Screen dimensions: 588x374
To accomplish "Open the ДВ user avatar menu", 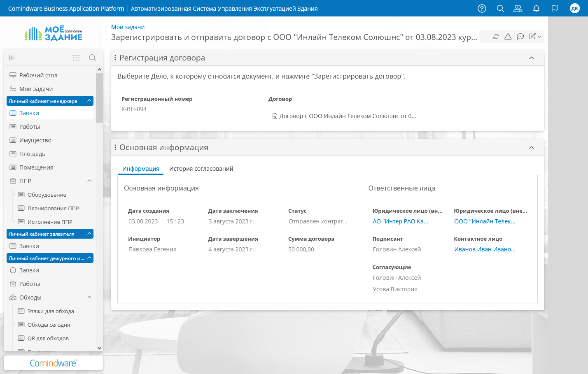I will click(x=574, y=8).
